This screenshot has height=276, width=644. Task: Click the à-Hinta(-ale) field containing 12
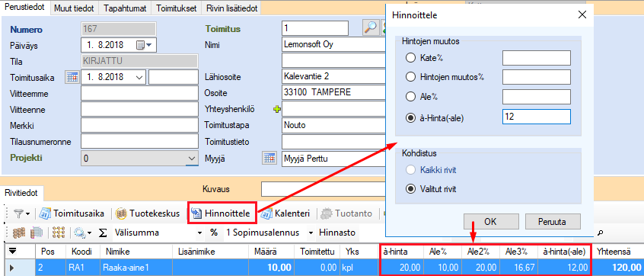(x=537, y=117)
